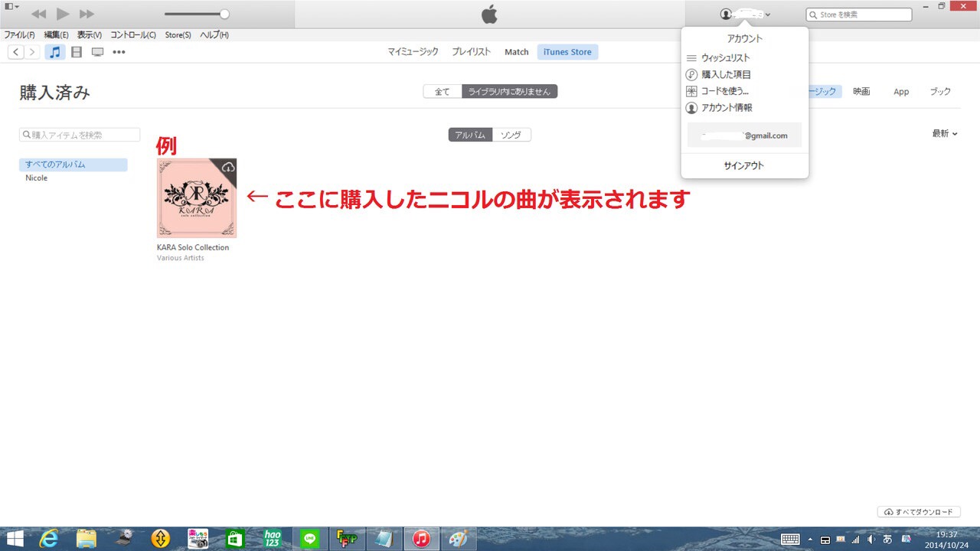This screenshot has width=980, height=551.
Task: Open the ファイル(F) menu
Action: (x=19, y=35)
